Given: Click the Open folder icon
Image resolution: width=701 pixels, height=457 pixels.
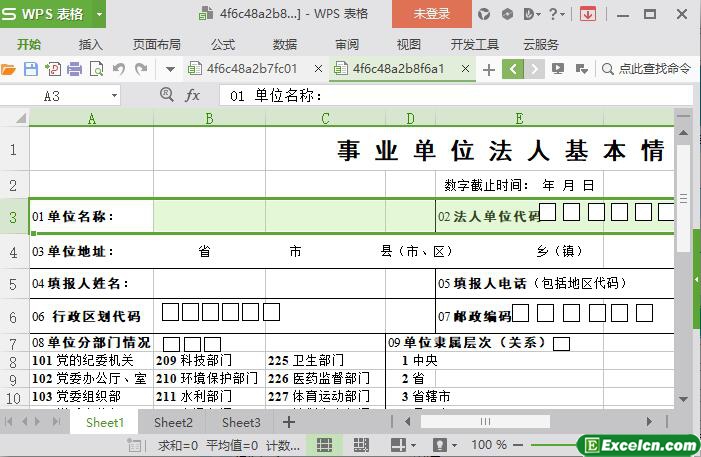Looking at the screenshot, I should point(9,69).
